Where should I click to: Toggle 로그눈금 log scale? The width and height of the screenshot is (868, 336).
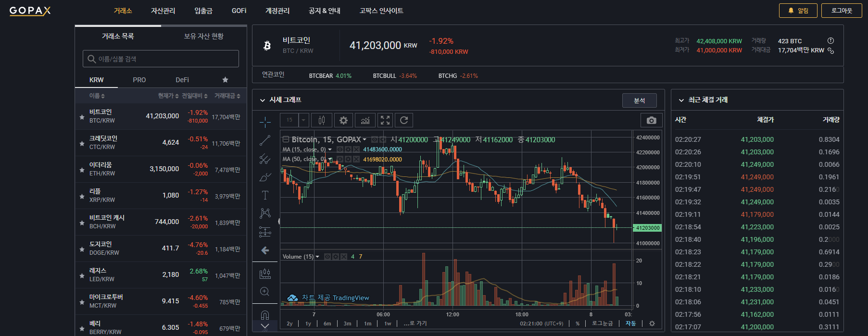pyautogui.click(x=602, y=324)
